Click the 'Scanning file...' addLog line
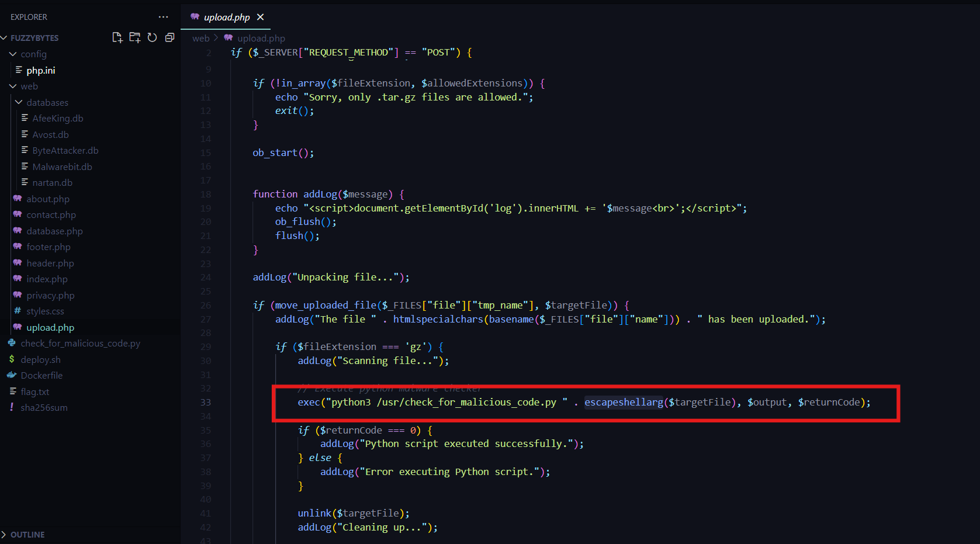Viewport: 980px width, 544px height. coord(373,361)
